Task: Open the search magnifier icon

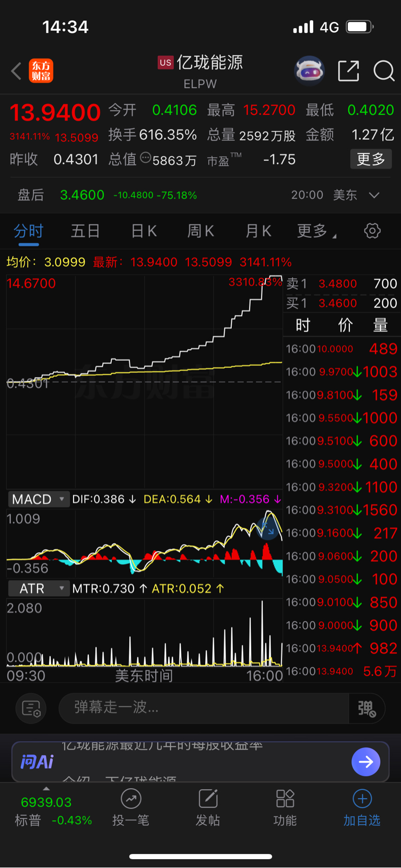Action: tap(384, 70)
